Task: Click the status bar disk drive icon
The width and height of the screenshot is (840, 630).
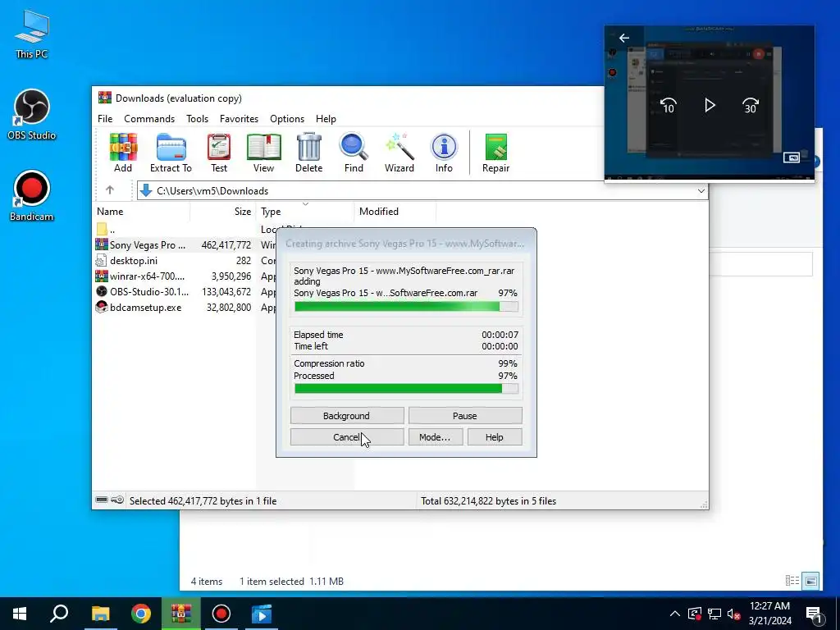Action: click(102, 500)
